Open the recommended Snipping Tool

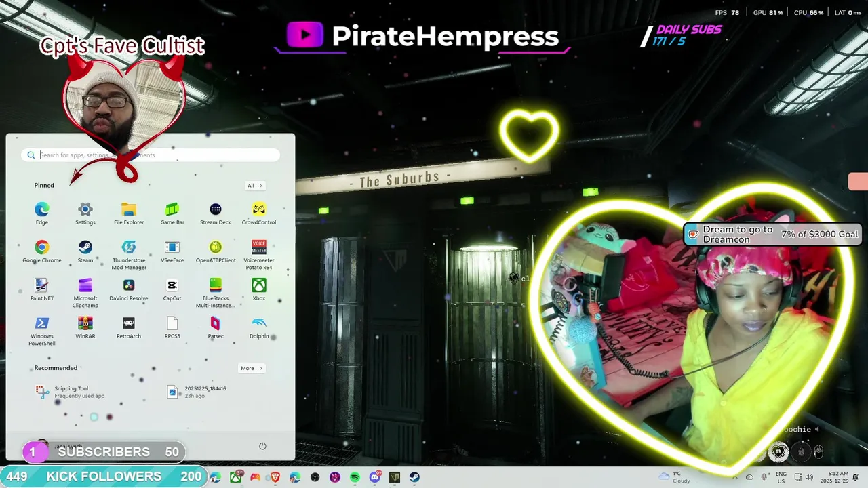click(71, 392)
